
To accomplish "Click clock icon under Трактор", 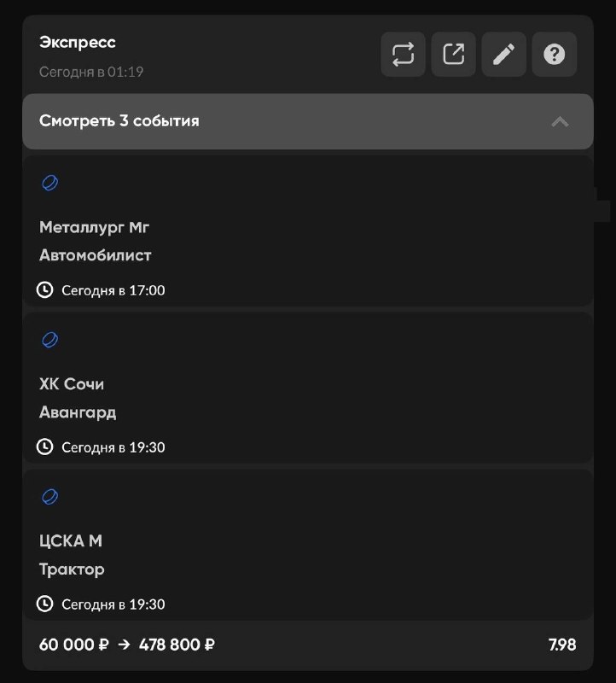I will click(x=45, y=604).
